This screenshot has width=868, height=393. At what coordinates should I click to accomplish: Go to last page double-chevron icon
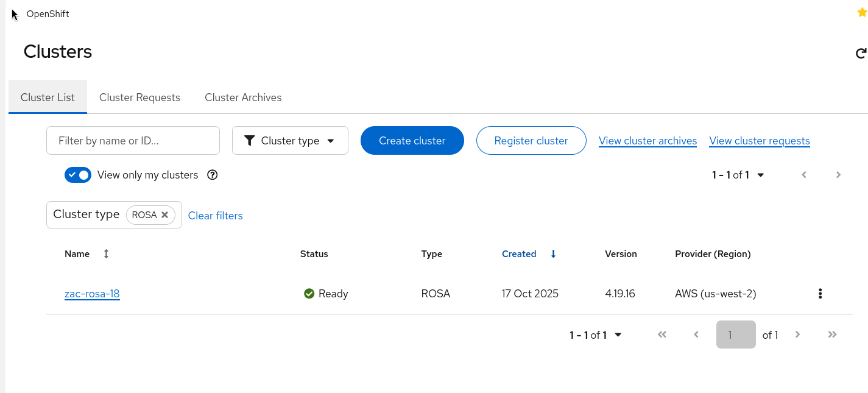[833, 335]
